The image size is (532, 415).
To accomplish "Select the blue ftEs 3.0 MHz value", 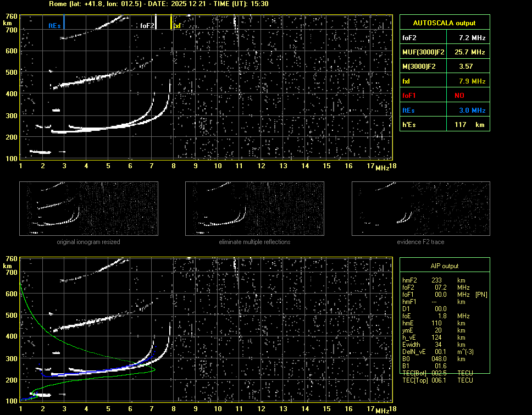I will (x=472, y=110).
